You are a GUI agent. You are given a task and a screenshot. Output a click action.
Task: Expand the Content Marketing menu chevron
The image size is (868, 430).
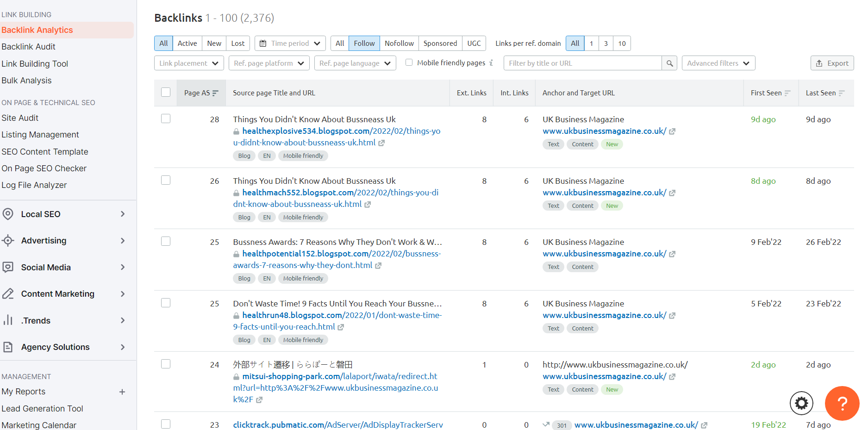123,294
